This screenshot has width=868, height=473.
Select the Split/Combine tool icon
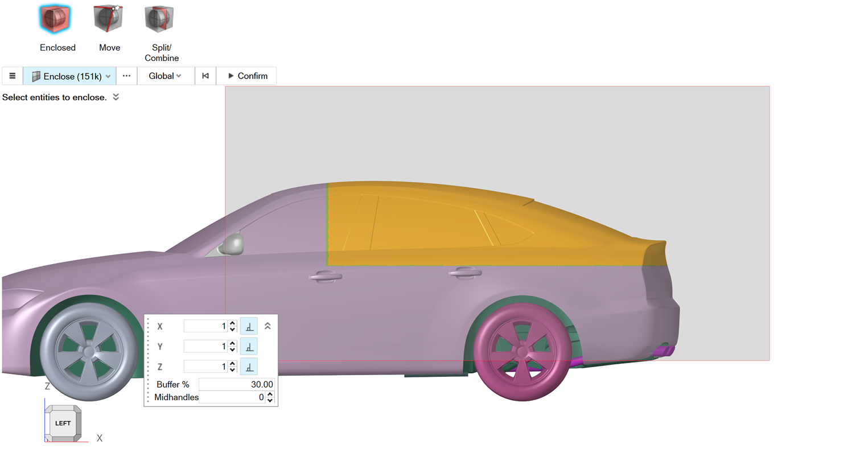[159, 20]
